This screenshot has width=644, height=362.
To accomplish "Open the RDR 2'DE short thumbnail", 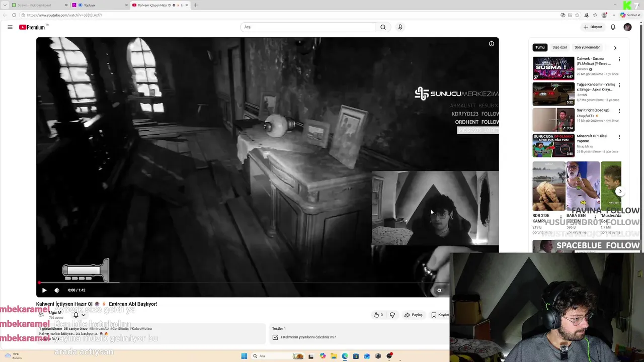I will point(548,186).
